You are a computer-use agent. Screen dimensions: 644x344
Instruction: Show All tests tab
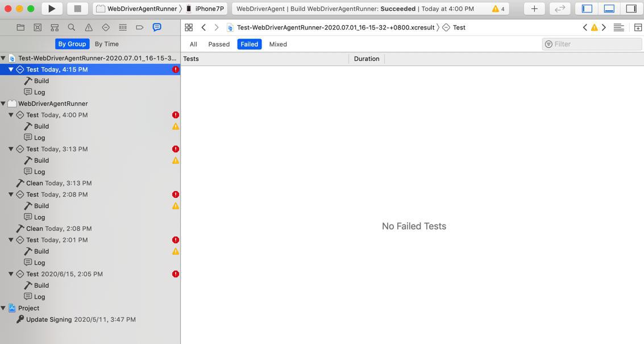tap(193, 44)
